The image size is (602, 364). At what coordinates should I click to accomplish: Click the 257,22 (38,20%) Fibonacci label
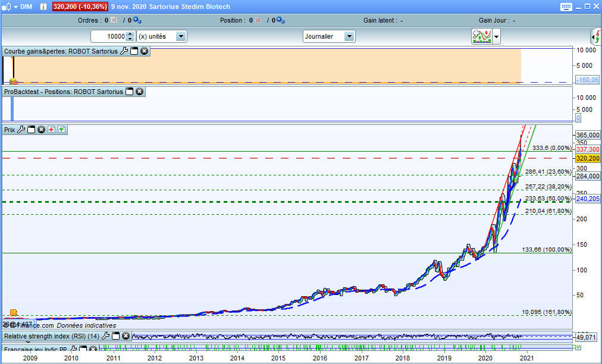tap(548, 187)
